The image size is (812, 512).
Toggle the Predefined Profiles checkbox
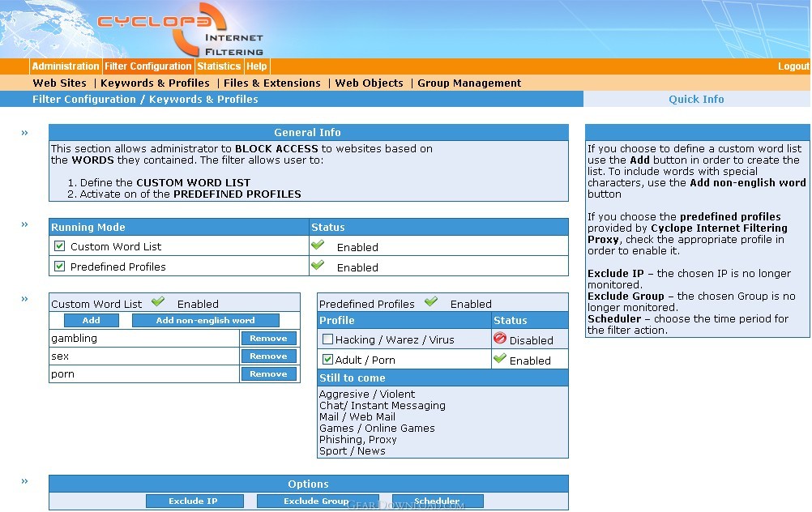(59, 266)
